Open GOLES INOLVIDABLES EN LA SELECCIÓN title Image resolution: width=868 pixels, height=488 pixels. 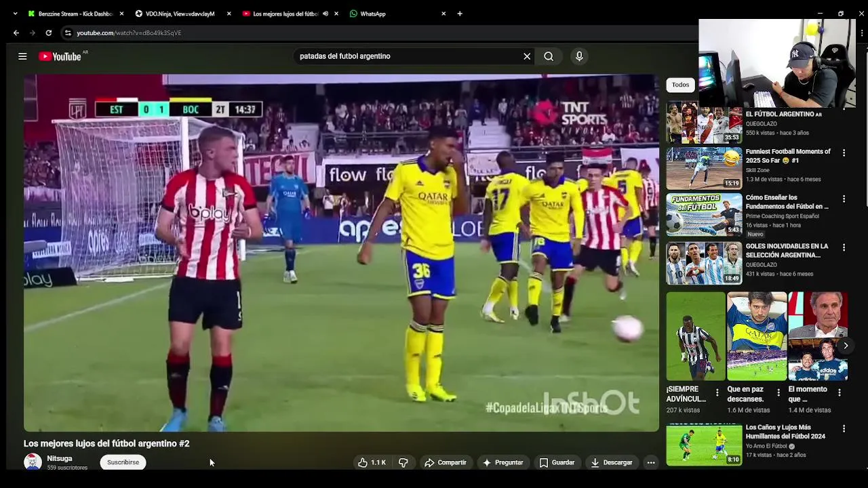(x=787, y=251)
